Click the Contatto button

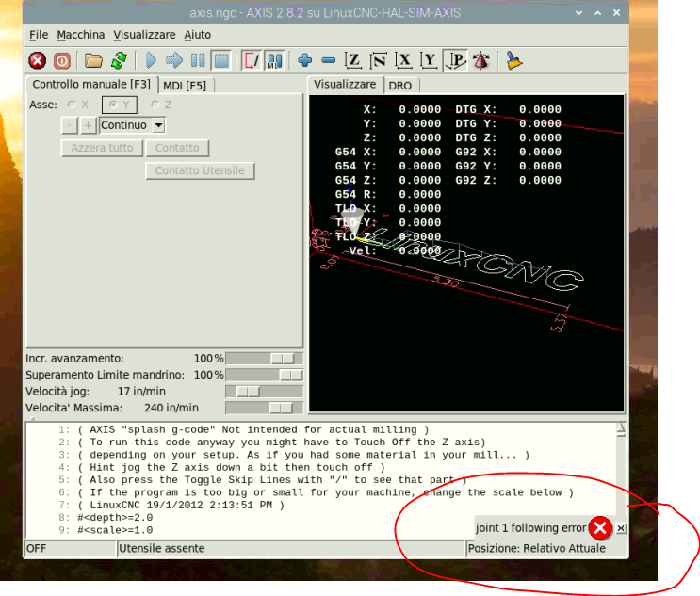pyautogui.click(x=177, y=148)
